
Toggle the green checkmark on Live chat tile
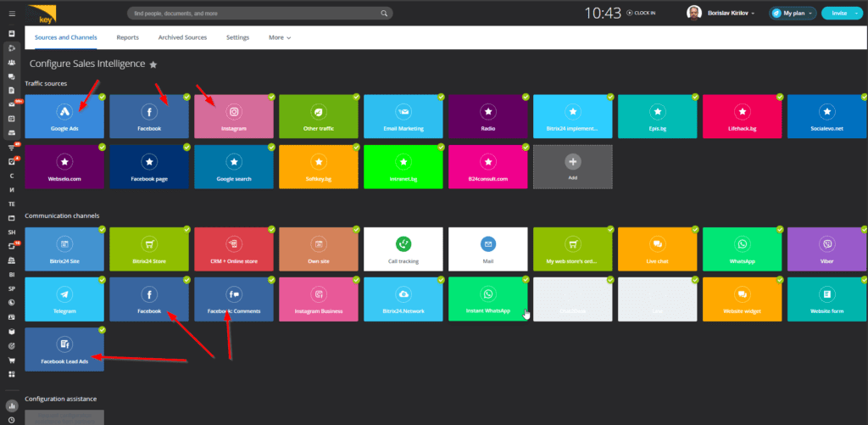pyautogui.click(x=695, y=230)
